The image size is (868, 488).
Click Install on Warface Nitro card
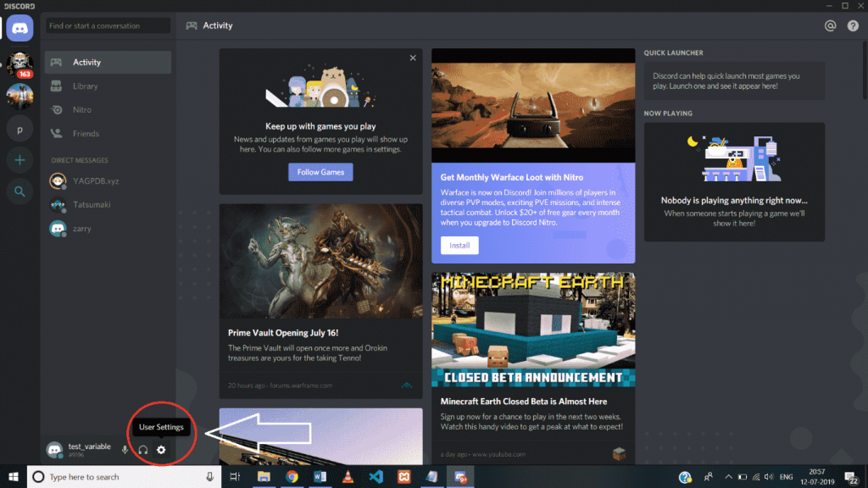pyautogui.click(x=459, y=245)
